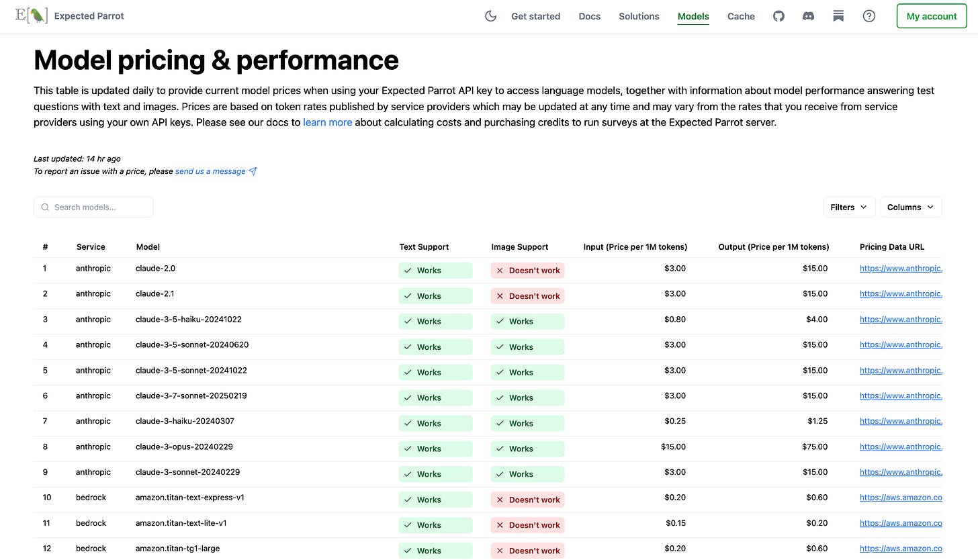Viewport: 978px width, 560px height.
Task: Click the Model pricing & performance heading
Action: coord(216,60)
